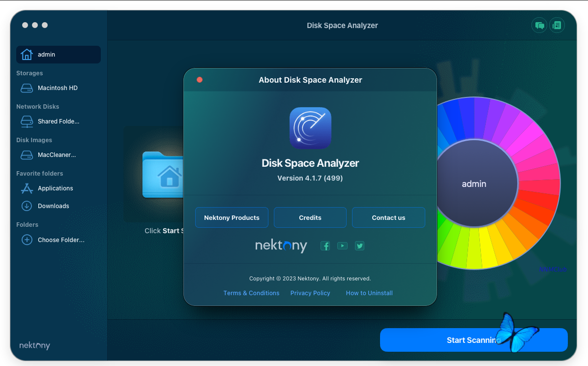Open the MacCleaner disk image item
Viewport: 588px width, 366px height.
pos(57,155)
